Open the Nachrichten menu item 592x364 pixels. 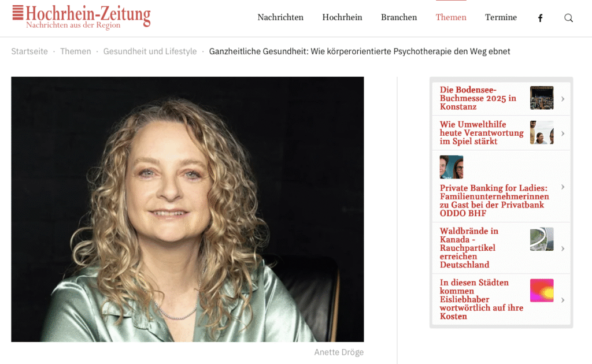click(x=280, y=17)
